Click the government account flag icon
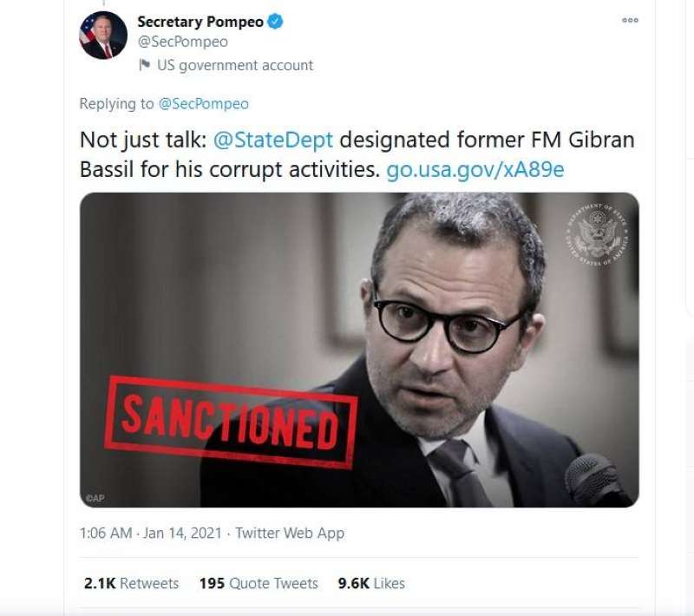 145,65
